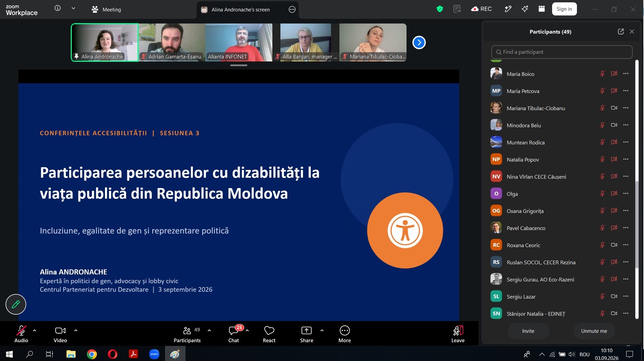Screen dimensions: 644x361
Task: Click the green encryption shield icon
Action: [x=440, y=9]
